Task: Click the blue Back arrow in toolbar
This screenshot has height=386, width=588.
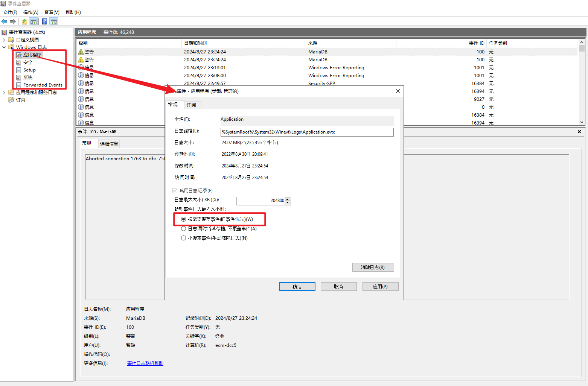Action: pyautogui.click(x=5, y=21)
